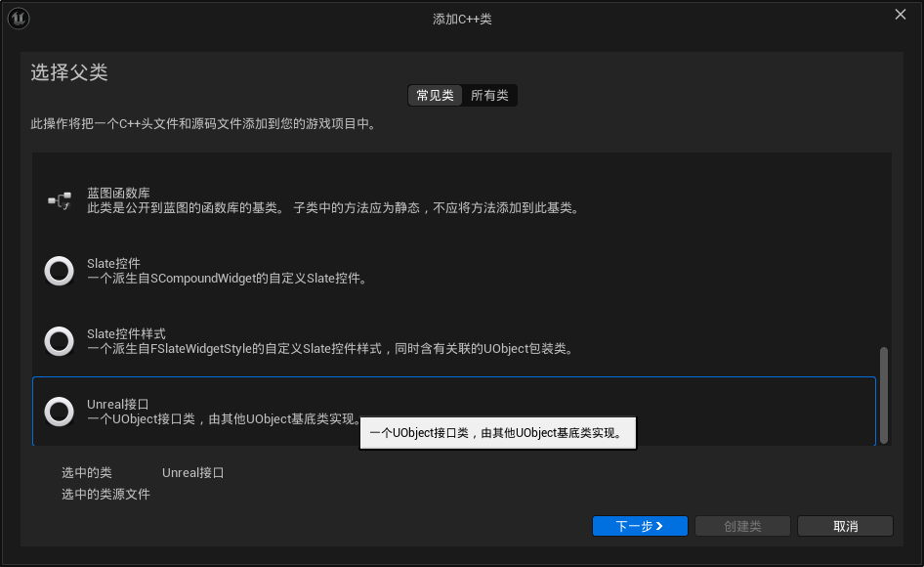Click the 蓝图函数库 title text

pos(118,193)
